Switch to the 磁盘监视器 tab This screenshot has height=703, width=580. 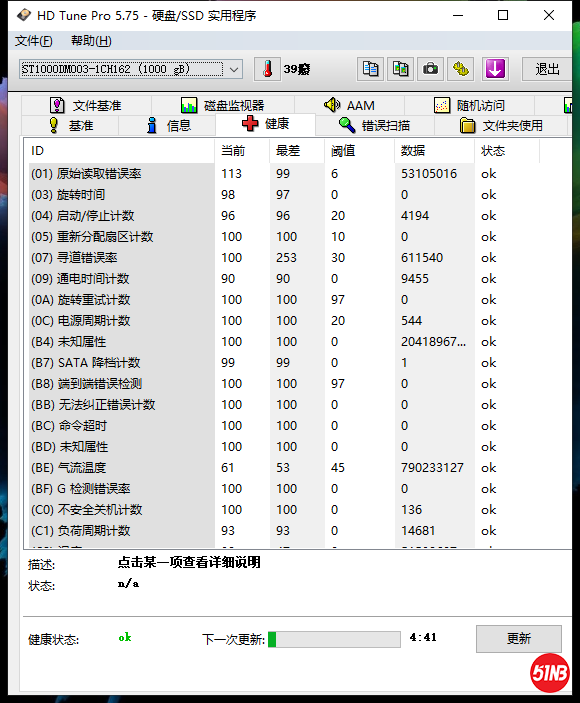[223, 105]
